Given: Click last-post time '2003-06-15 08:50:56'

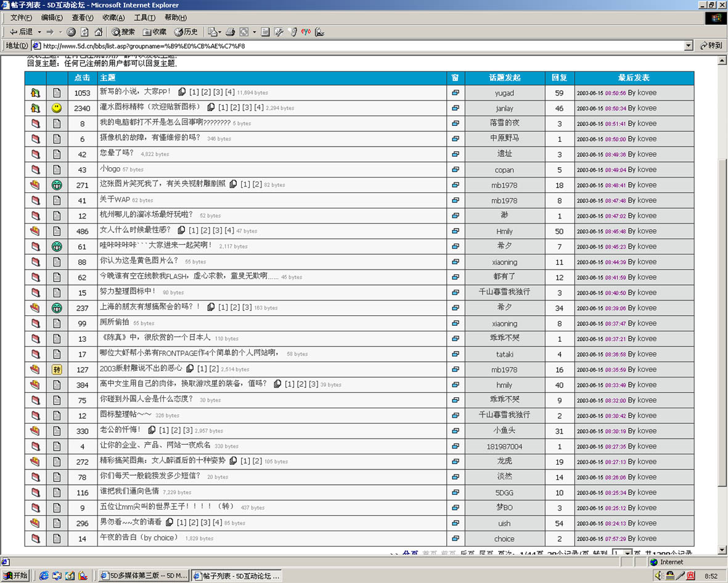Looking at the screenshot, I should (601, 93).
